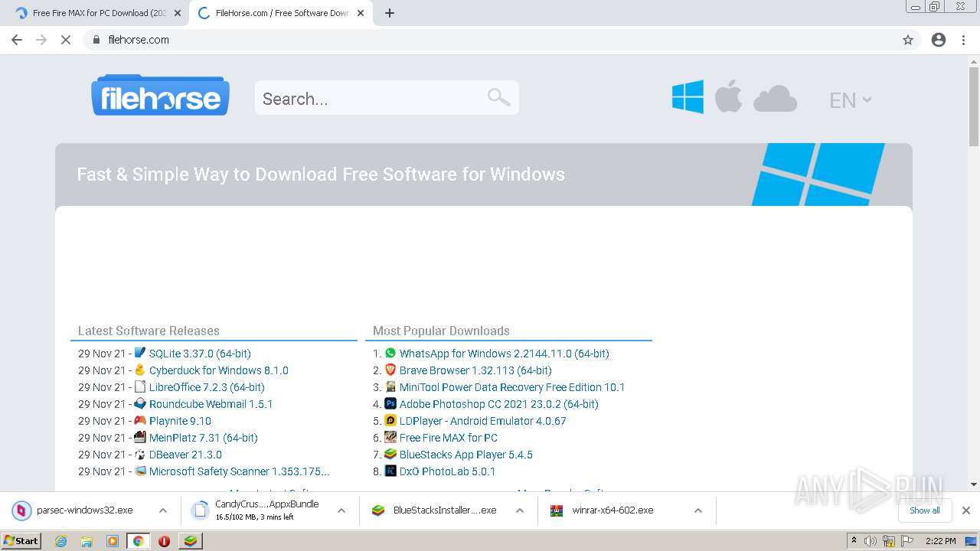
Task: Open Microsoft Safety Scanner link
Action: (x=240, y=471)
